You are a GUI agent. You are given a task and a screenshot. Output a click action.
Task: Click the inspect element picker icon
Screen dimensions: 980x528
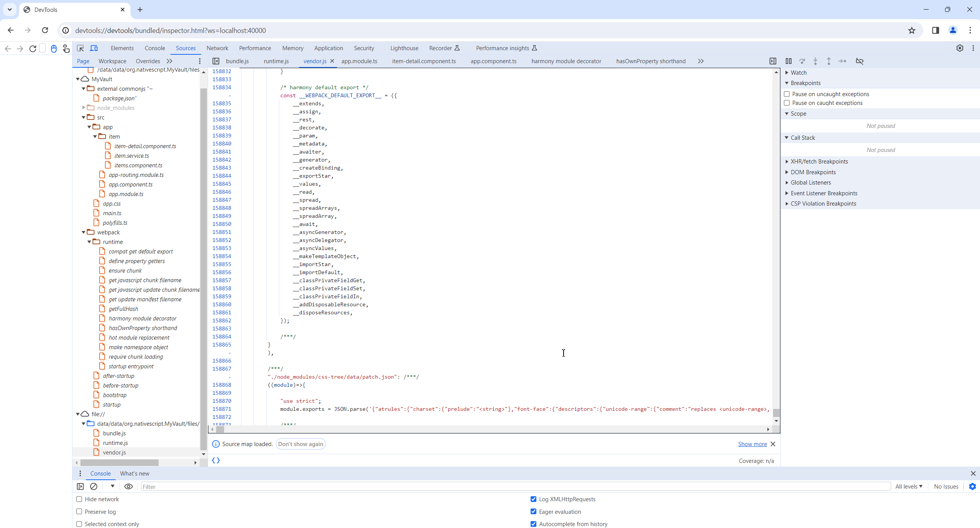coord(80,48)
